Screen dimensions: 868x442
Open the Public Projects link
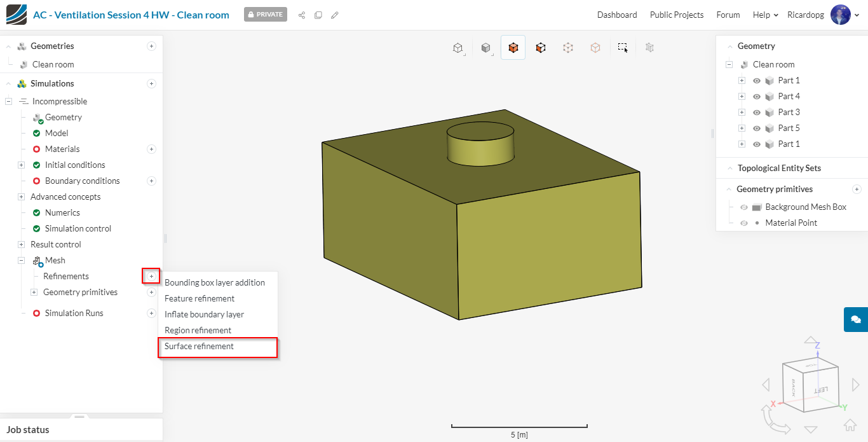(x=676, y=15)
